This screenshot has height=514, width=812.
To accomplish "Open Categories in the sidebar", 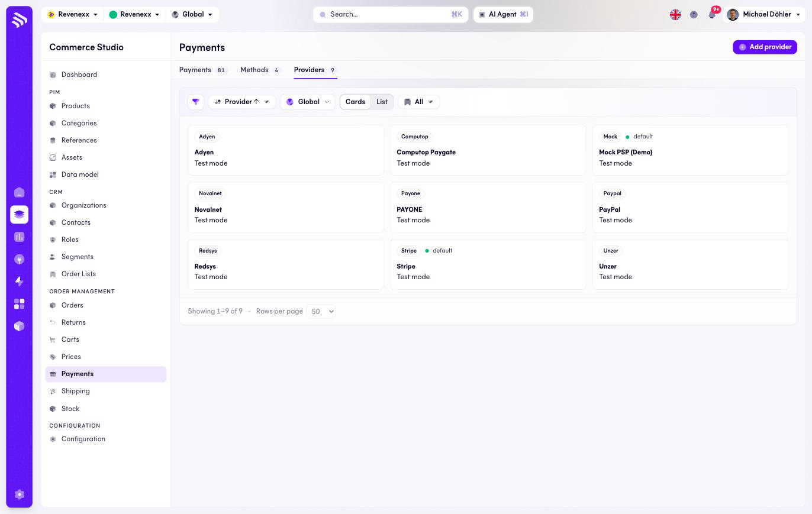I will tap(106, 123).
